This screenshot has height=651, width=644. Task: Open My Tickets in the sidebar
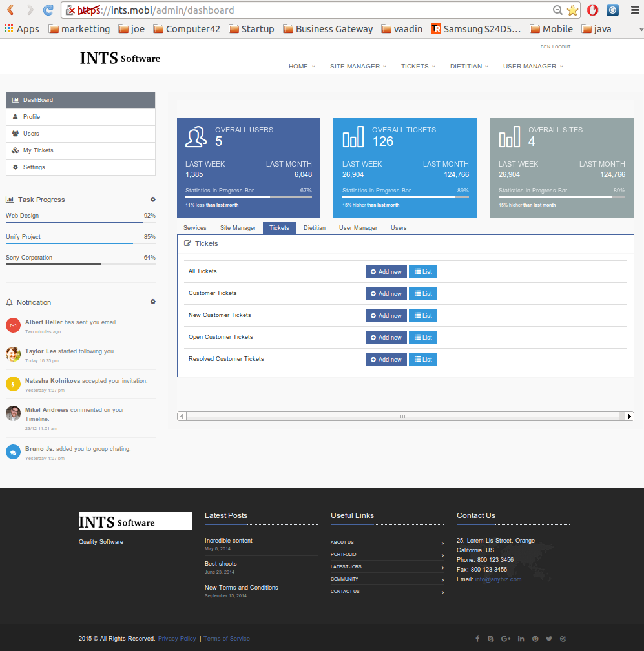38,150
